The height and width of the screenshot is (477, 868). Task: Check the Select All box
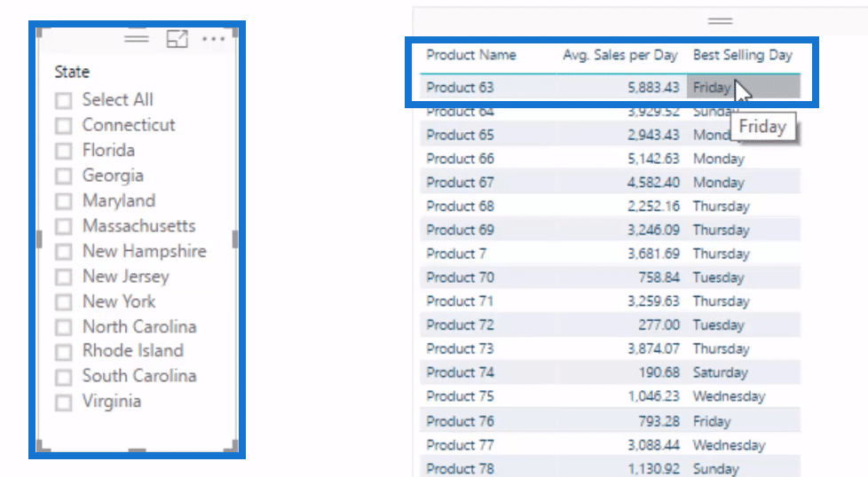point(64,100)
